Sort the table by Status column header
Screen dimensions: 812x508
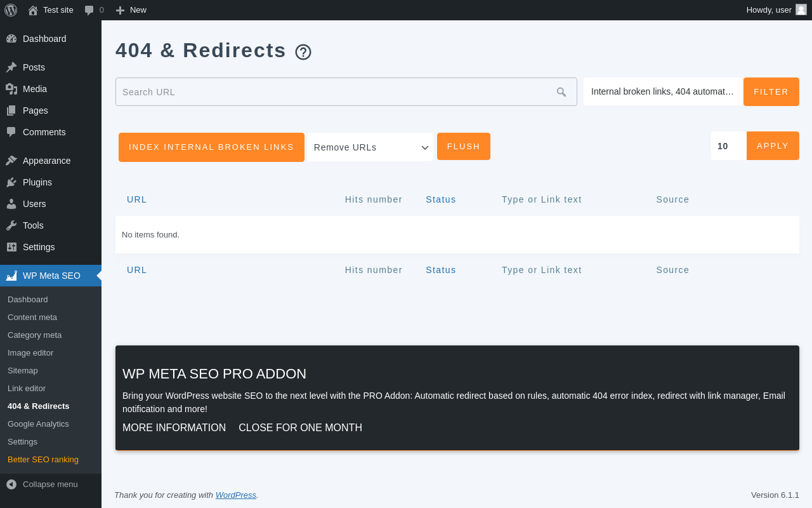click(440, 199)
